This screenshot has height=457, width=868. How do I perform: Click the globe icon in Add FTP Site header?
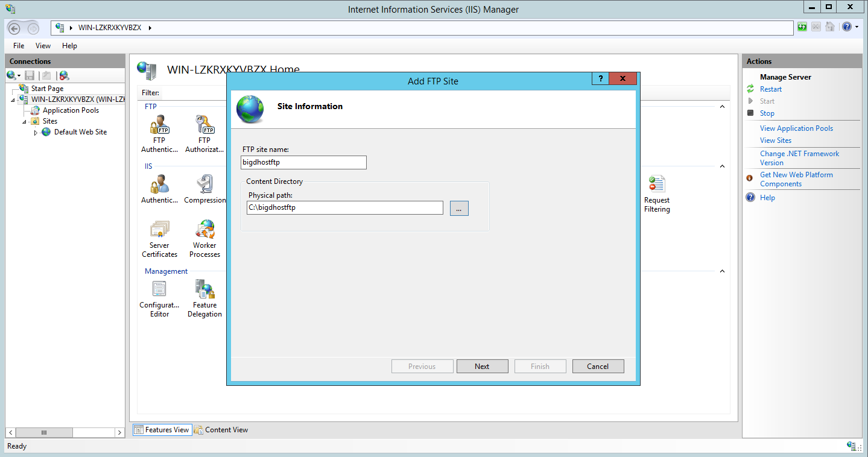pos(250,109)
